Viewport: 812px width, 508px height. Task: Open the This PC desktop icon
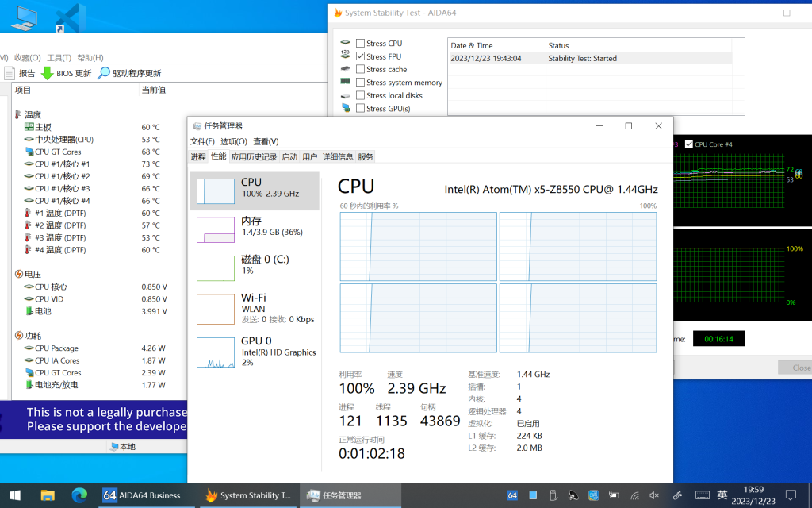point(24,17)
